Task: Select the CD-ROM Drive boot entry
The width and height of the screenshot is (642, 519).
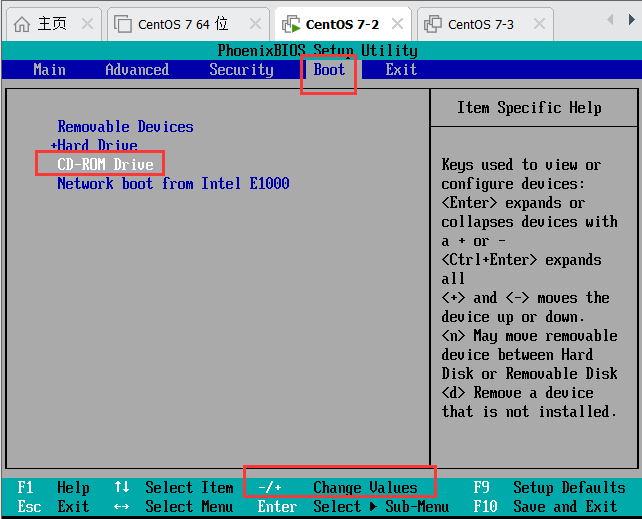Action: tap(105, 164)
